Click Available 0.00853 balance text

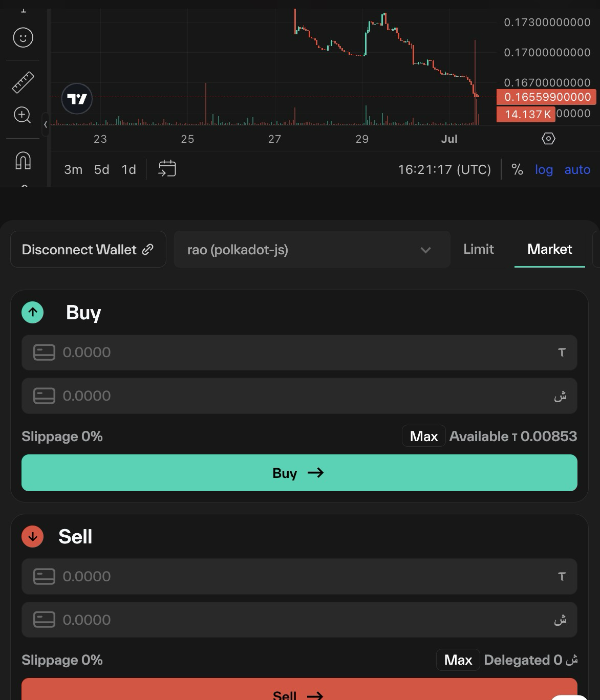click(513, 436)
